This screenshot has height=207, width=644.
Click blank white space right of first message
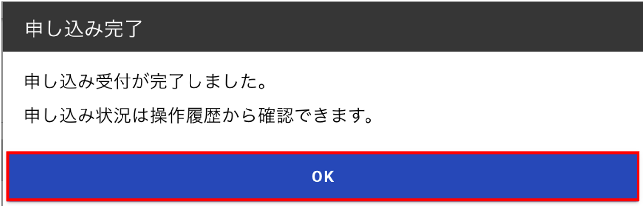[451, 81]
